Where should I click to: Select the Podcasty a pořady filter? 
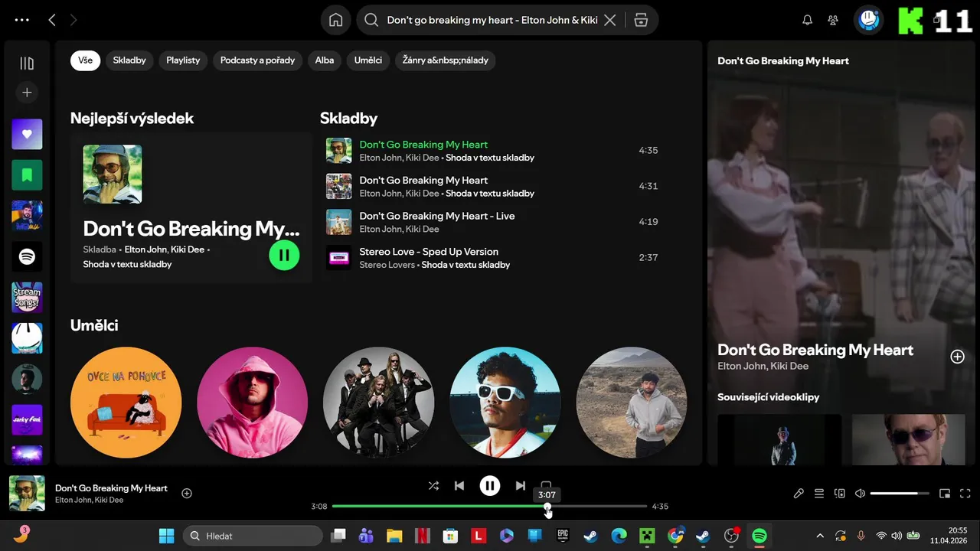pos(257,60)
